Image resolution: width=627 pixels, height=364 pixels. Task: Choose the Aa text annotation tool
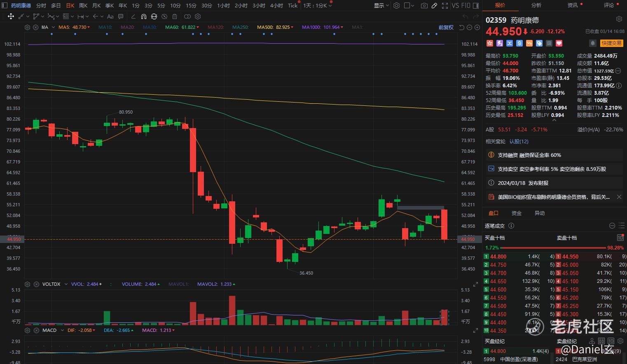[x=110, y=16]
